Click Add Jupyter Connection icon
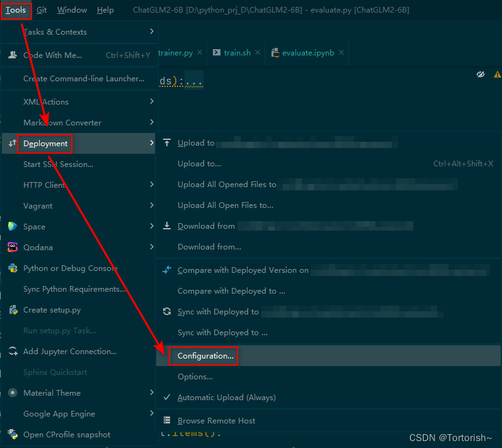Screen dimensions: 502x448 13,352
